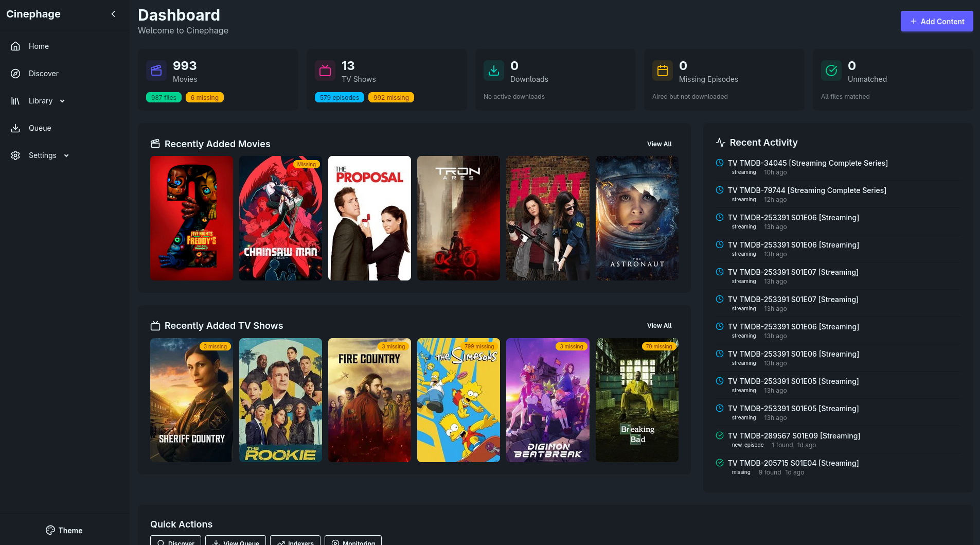980x545 pixels.
Task: Click the 6 missing movies badge
Action: tap(204, 98)
